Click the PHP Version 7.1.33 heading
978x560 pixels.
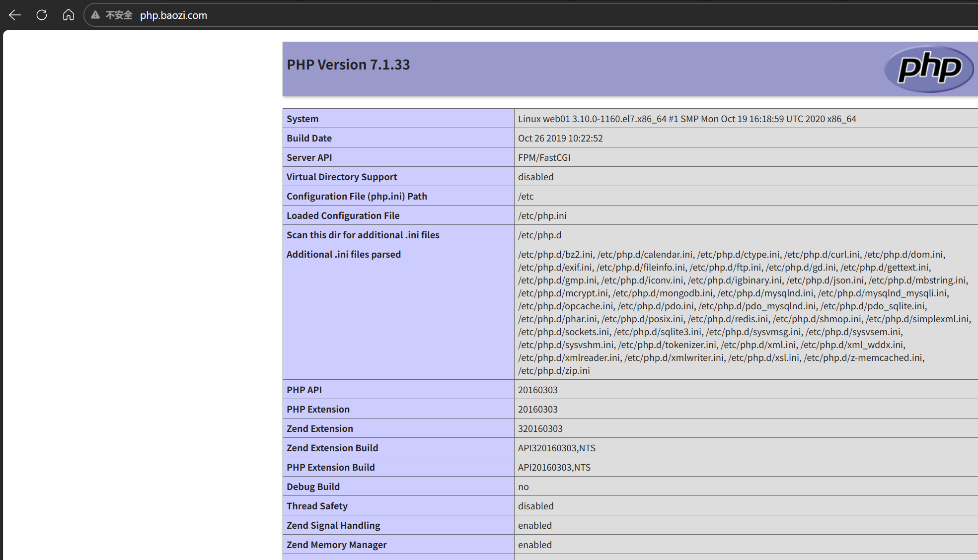(348, 65)
